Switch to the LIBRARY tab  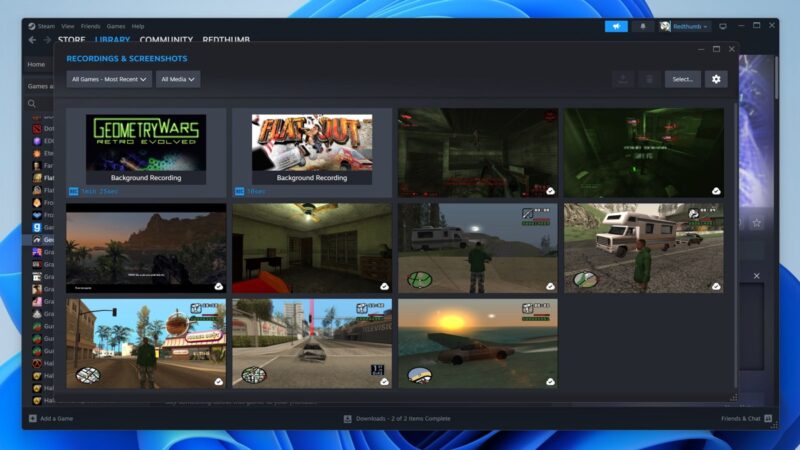[x=112, y=39]
